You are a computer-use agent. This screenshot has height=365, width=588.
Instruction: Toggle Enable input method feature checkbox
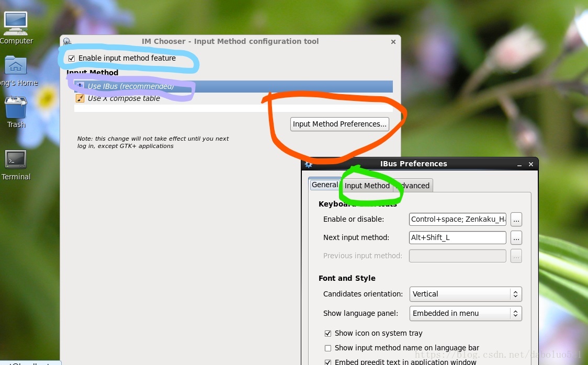coord(72,58)
